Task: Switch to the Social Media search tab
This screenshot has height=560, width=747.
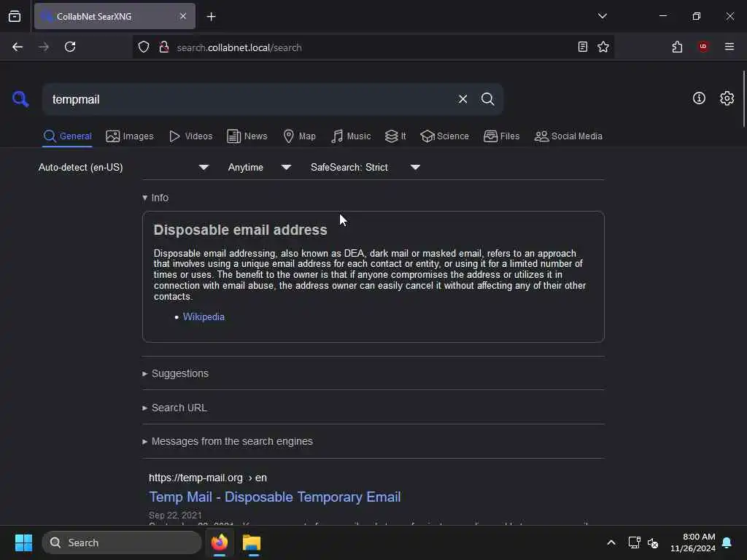Action: click(x=568, y=136)
